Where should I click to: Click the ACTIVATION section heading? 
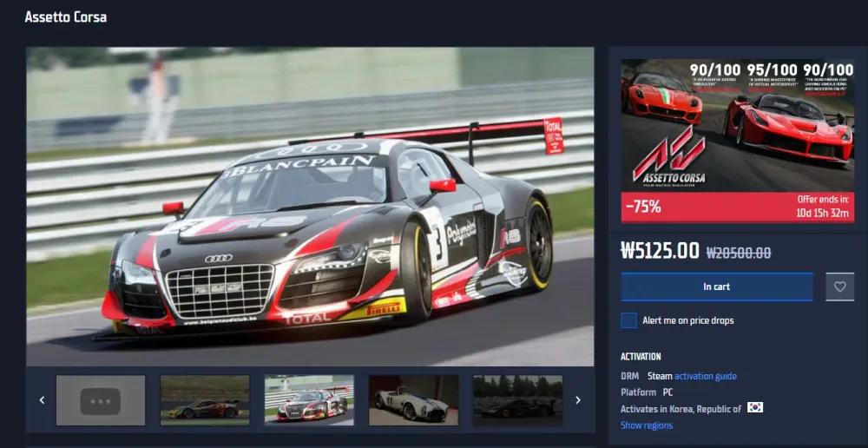[641, 357]
